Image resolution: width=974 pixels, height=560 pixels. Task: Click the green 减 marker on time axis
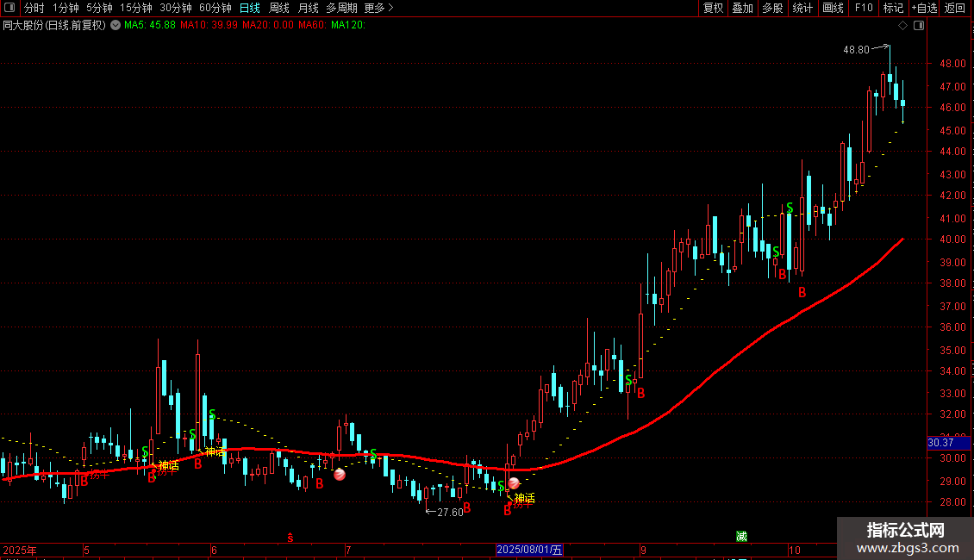coord(741,537)
